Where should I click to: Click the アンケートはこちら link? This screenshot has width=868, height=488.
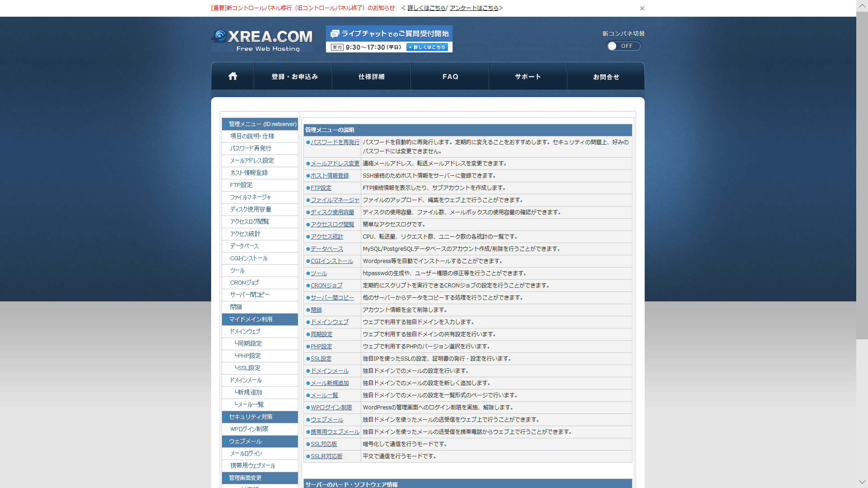[x=474, y=8]
